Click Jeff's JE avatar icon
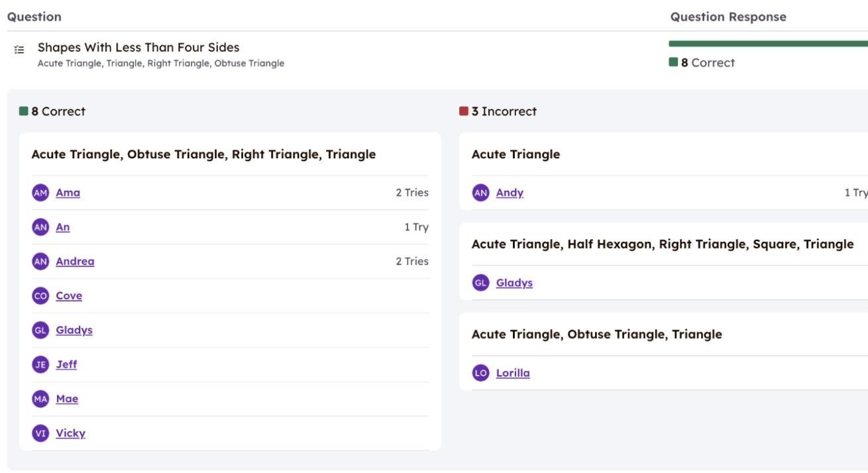 tap(40, 365)
